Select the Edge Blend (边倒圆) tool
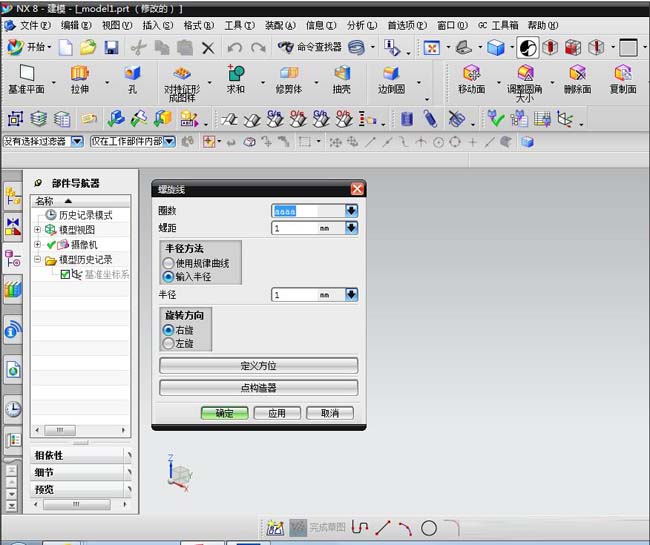The height and width of the screenshot is (545, 650). [391, 79]
